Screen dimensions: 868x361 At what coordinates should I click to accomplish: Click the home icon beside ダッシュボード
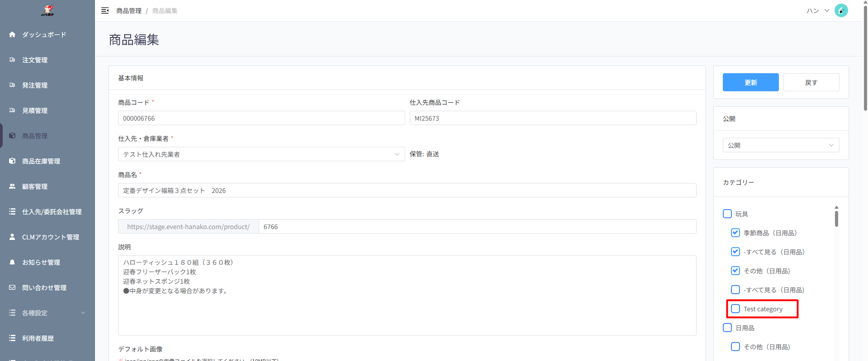12,34
